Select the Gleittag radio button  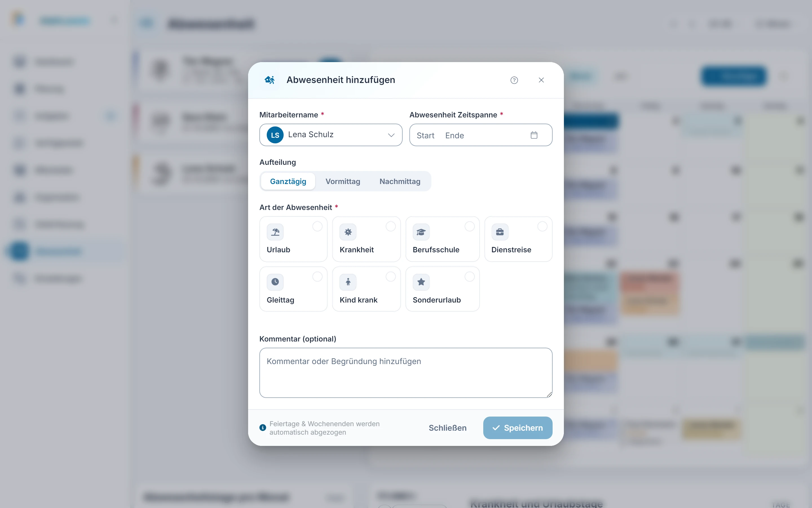pyautogui.click(x=317, y=277)
